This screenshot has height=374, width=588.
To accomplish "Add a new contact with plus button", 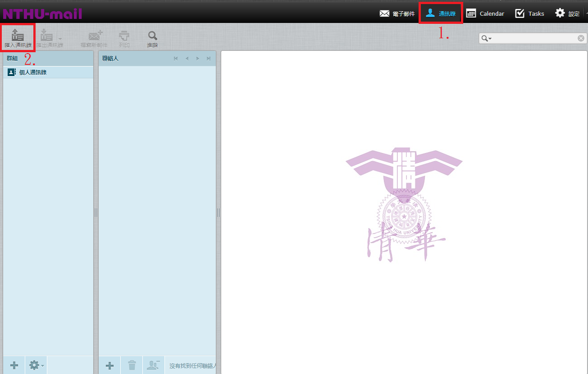I will [x=109, y=365].
